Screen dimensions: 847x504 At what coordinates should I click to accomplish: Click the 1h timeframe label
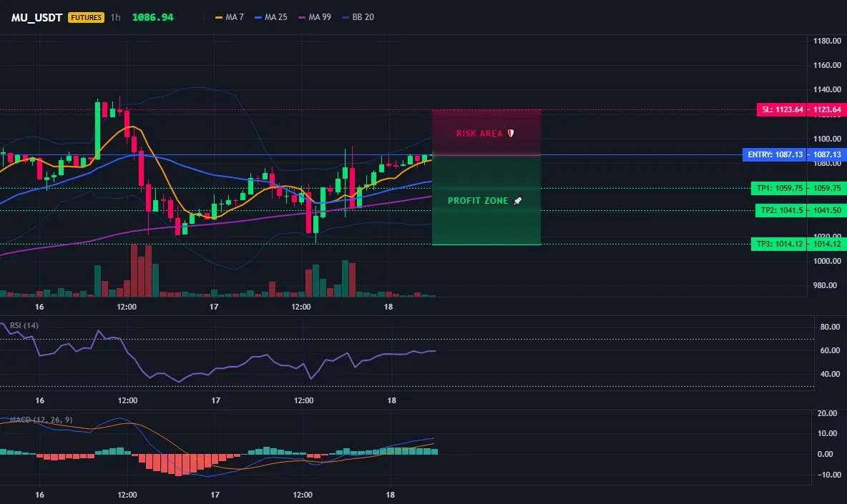[x=116, y=17]
